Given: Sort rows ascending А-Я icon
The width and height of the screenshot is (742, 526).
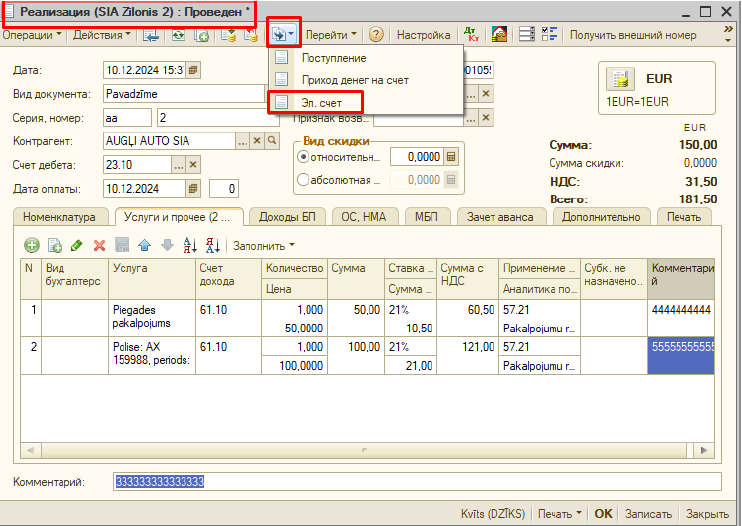Looking at the screenshot, I should [190, 245].
